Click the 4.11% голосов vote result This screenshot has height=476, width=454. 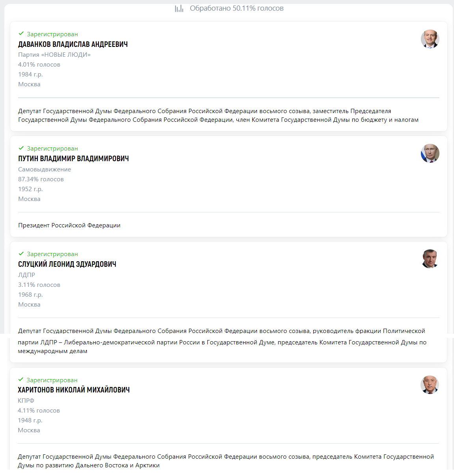[x=39, y=411]
